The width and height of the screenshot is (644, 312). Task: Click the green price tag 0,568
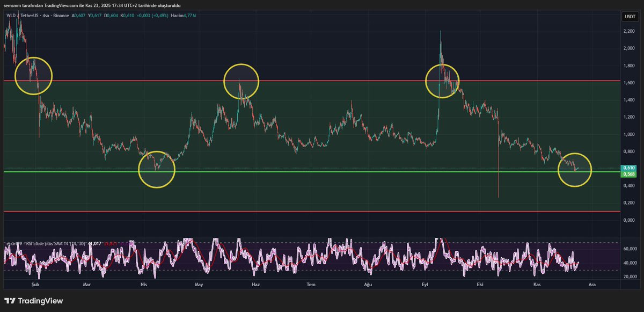629,173
